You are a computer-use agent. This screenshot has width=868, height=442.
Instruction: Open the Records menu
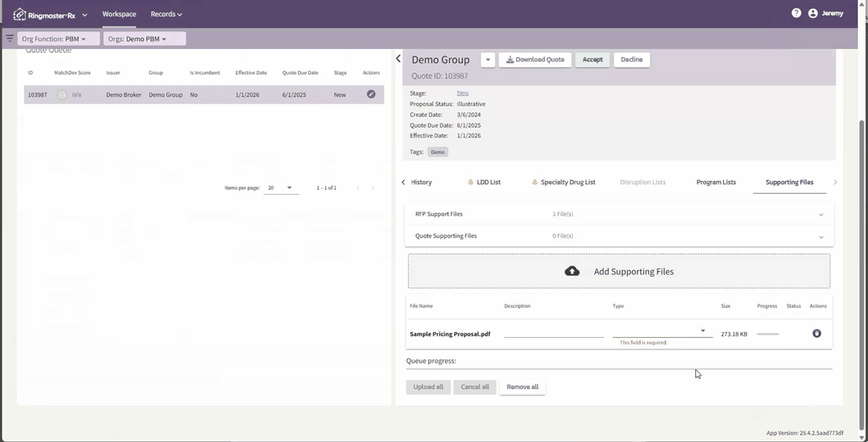point(166,13)
